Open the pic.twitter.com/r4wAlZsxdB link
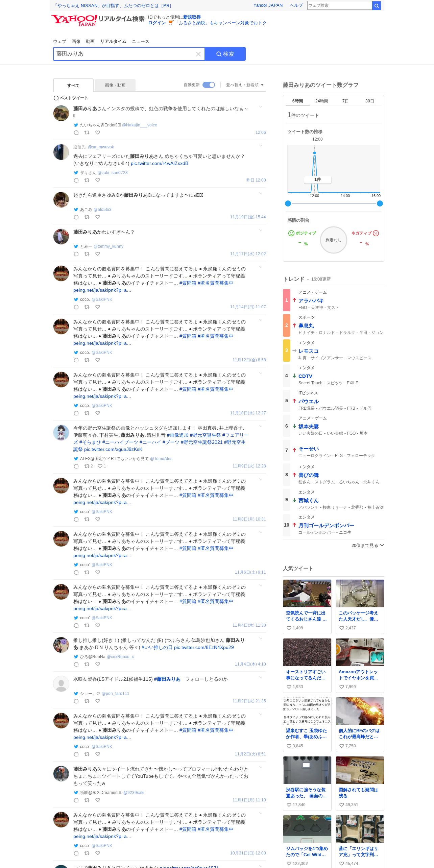The image size is (434, 868). 160,163
